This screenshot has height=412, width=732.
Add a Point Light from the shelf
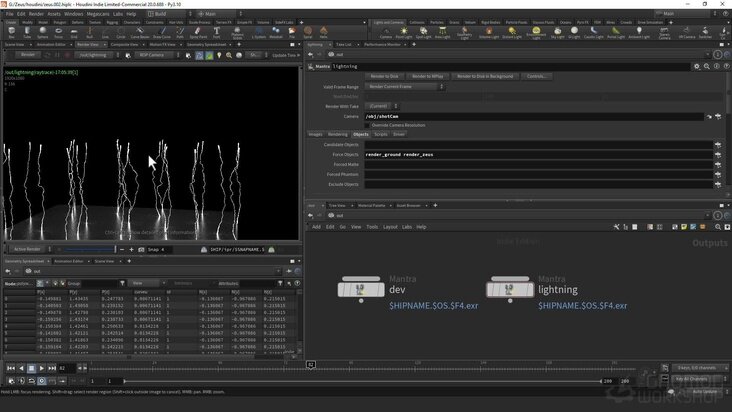pos(404,32)
